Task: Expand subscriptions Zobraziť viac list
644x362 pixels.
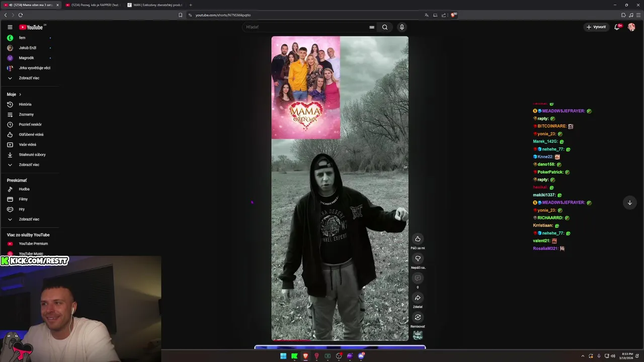Action: (30, 78)
